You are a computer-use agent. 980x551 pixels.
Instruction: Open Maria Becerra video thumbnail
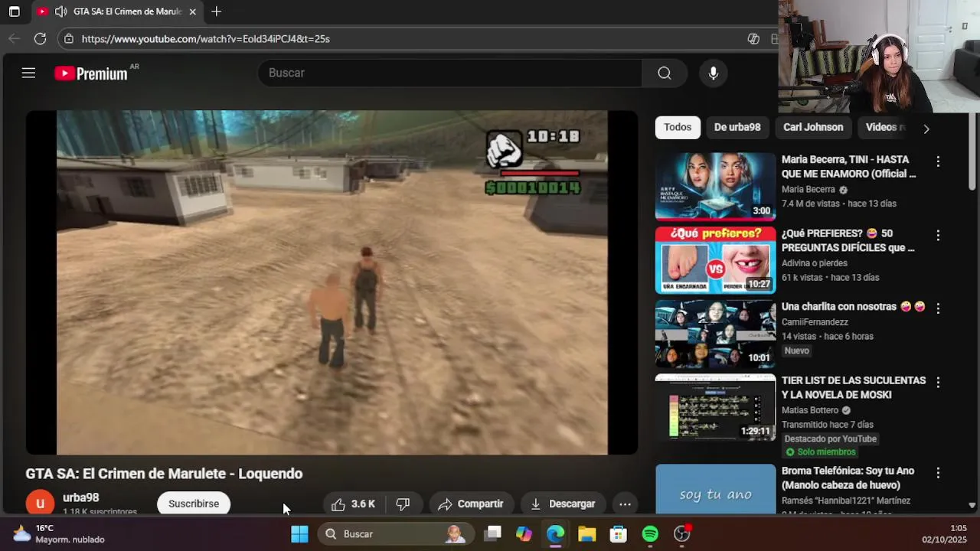tap(715, 187)
